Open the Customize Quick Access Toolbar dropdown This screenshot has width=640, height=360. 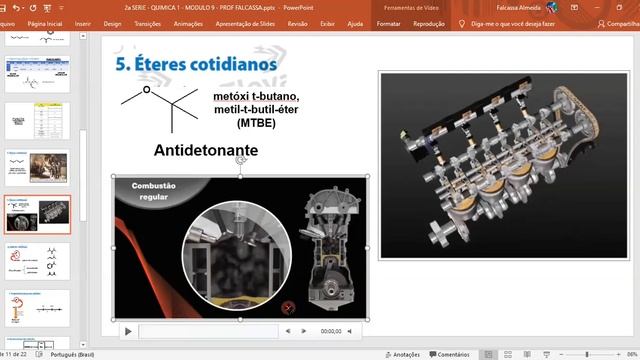tap(62, 8)
